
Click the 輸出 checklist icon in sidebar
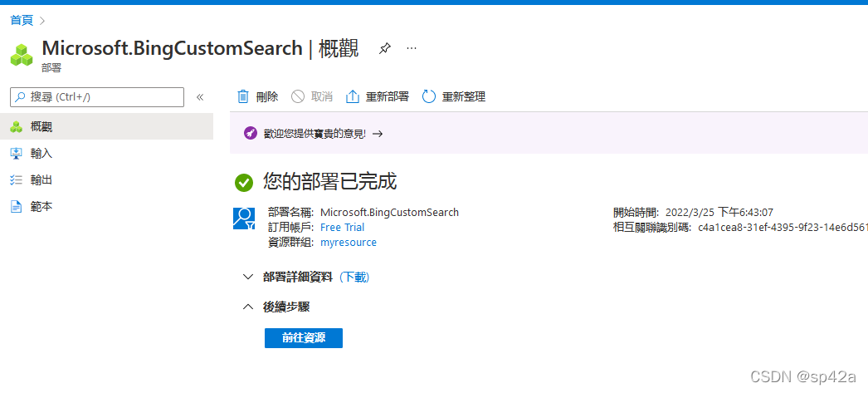coord(16,179)
